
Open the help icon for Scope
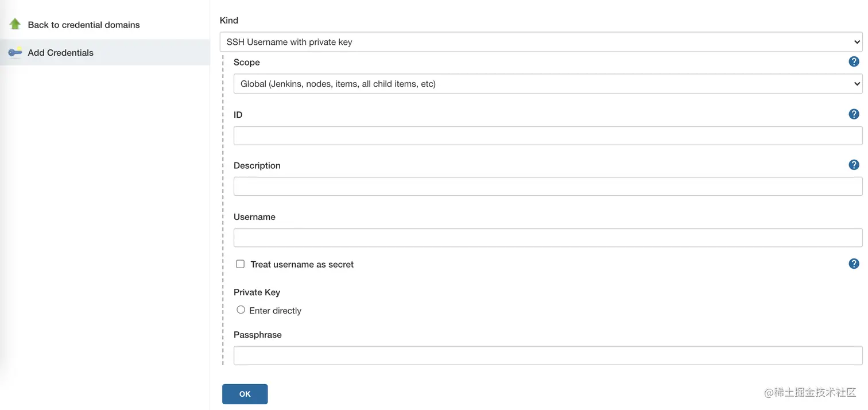tap(854, 61)
